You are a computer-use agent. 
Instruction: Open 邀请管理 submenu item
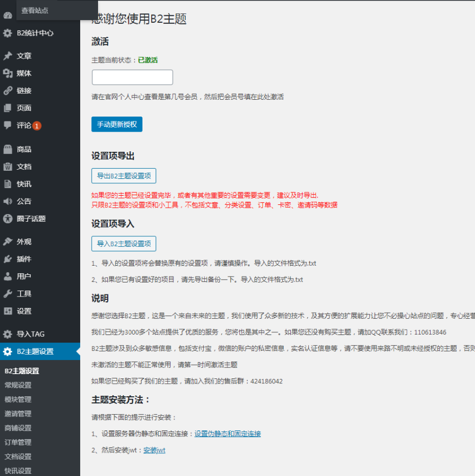pos(18,414)
